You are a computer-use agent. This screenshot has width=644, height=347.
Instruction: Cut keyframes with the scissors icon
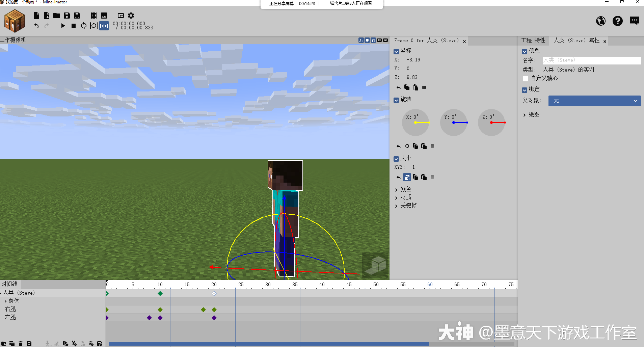pyautogui.click(x=74, y=344)
